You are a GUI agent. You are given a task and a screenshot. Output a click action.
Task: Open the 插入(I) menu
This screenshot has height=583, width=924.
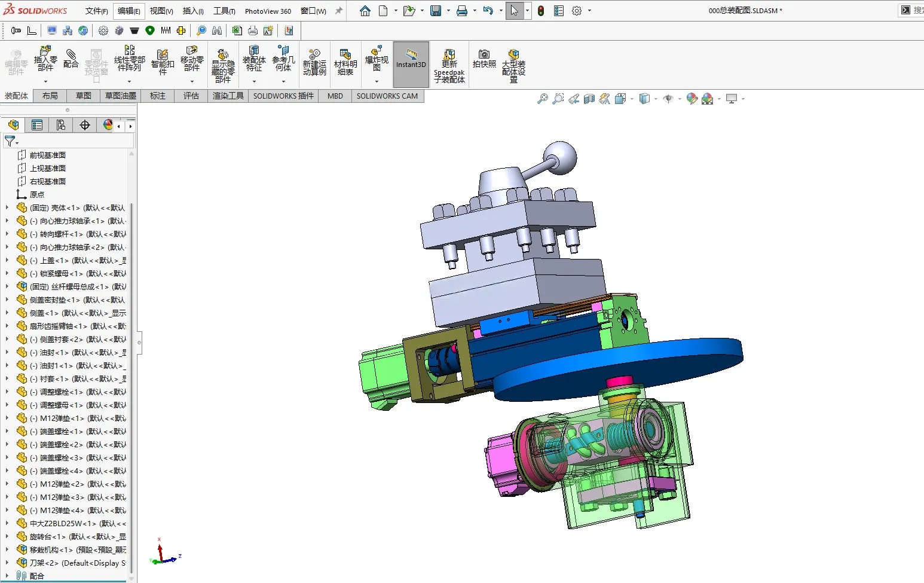pos(193,11)
